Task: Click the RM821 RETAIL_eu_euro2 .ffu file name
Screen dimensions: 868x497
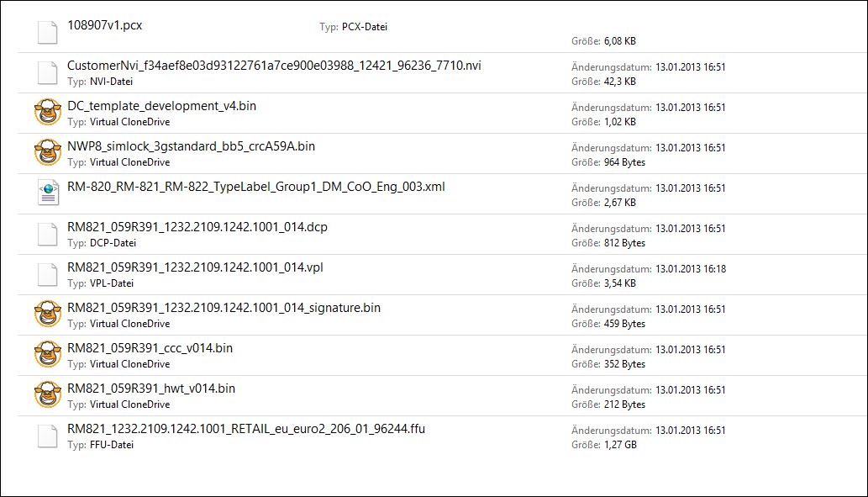Action: [x=246, y=429]
